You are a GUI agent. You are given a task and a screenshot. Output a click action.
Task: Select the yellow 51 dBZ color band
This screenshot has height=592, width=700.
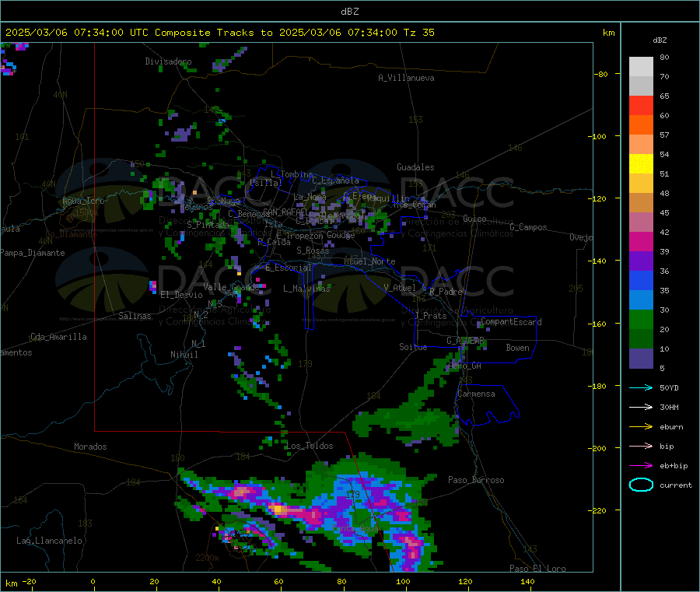pyautogui.click(x=641, y=164)
